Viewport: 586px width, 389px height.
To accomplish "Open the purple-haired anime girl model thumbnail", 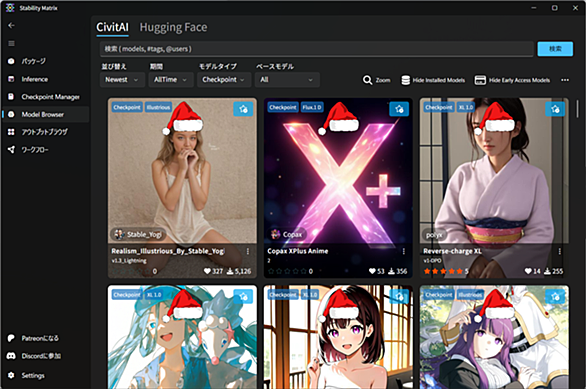I will tap(494, 337).
